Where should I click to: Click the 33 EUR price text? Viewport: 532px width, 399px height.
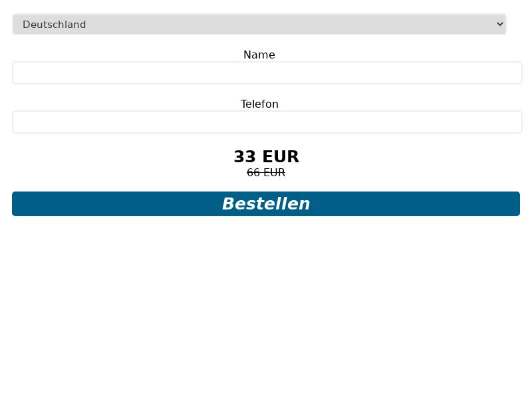(266, 157)
